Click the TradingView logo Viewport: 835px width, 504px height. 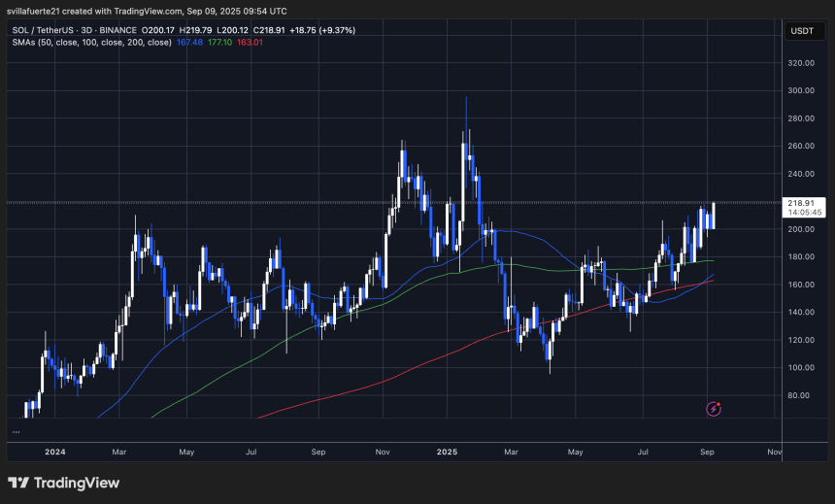point(63,483)
